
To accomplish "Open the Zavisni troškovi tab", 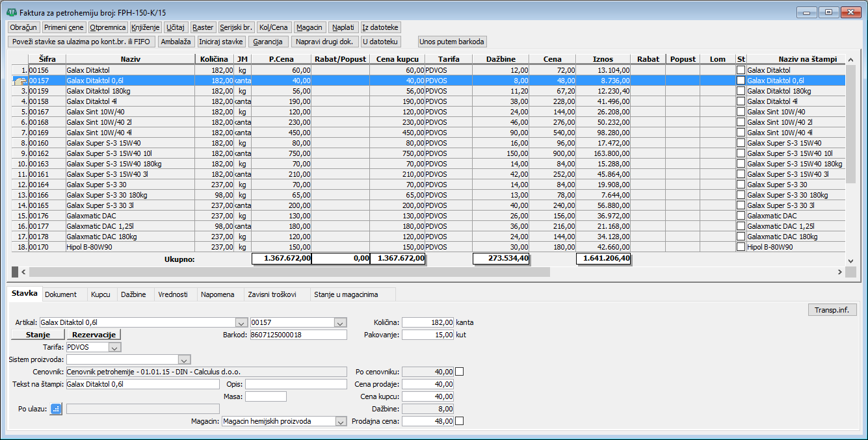I will pyautogui.click(x=272, y=294).
